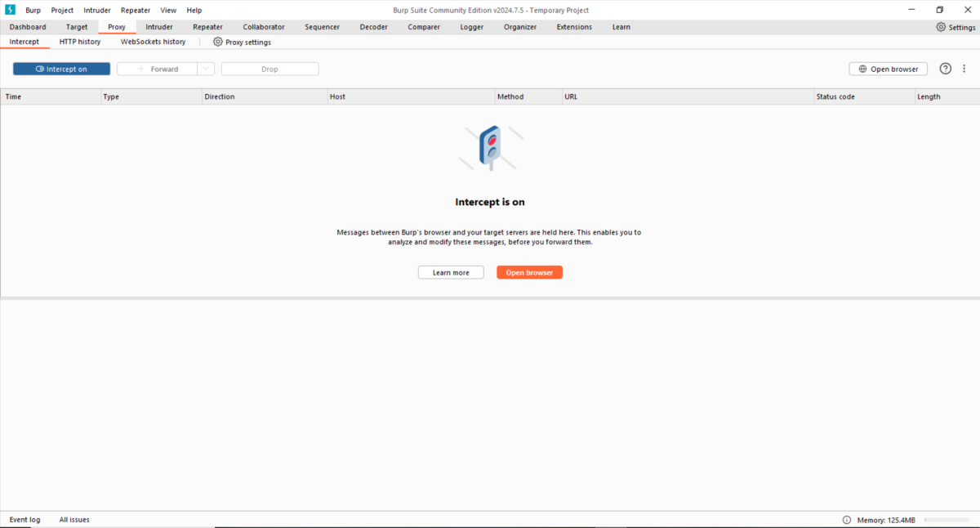Screen dimensions: 980x528
Task: Open the View menu
Action: point(168,10)
